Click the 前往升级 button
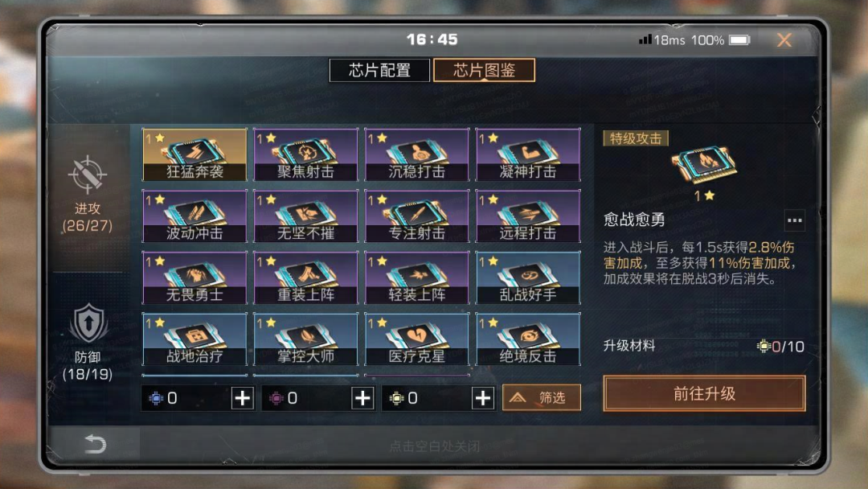The height and width of the screenshot is (489, 868). [x=704, y=394]
